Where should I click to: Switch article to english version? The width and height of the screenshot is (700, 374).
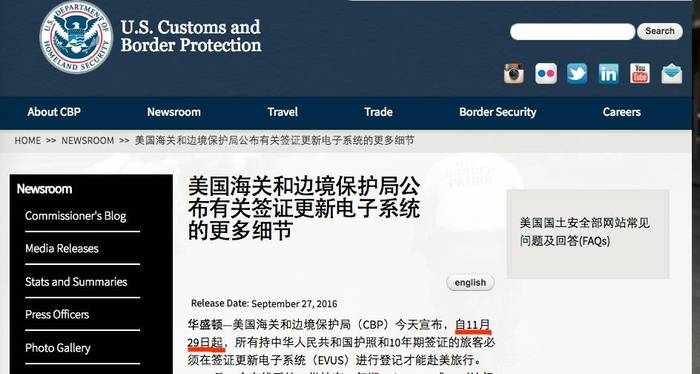tap(470, 283)
